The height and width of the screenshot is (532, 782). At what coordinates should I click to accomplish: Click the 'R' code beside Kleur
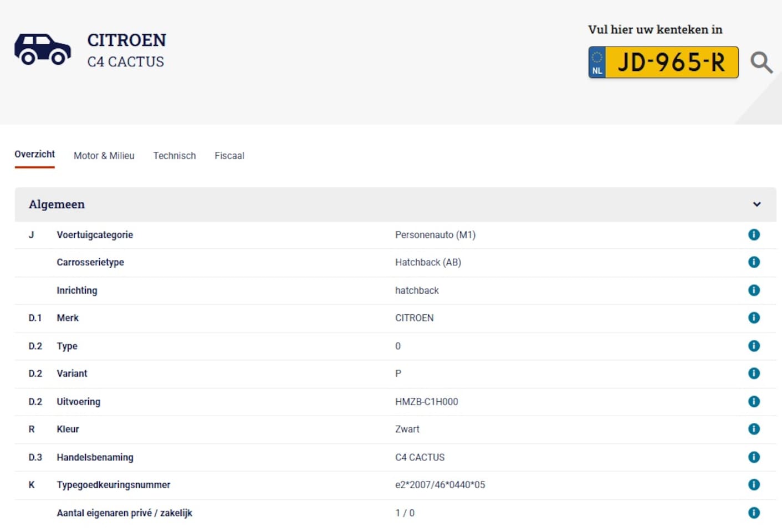[x=31, y=429]
